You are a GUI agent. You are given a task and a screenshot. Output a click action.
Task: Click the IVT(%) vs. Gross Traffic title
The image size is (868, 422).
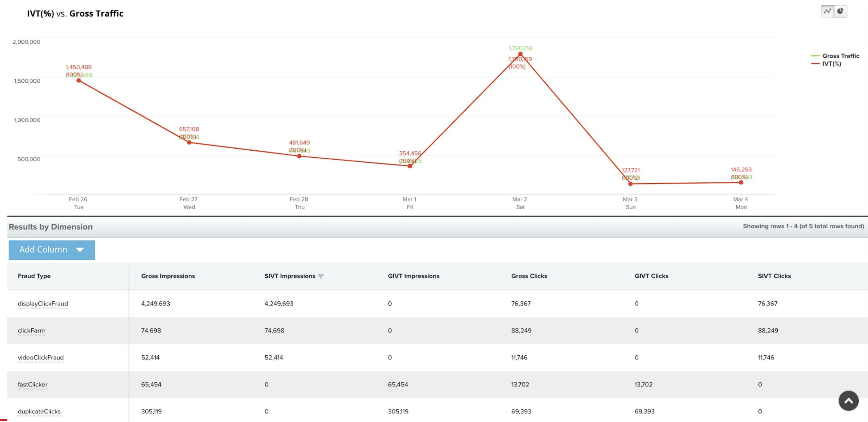pyautogui.click(x=75, y=14)
